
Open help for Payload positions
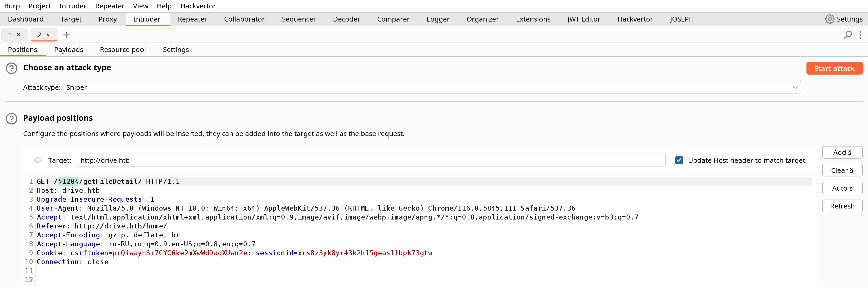pyautogui.click(x=12, y=119)
